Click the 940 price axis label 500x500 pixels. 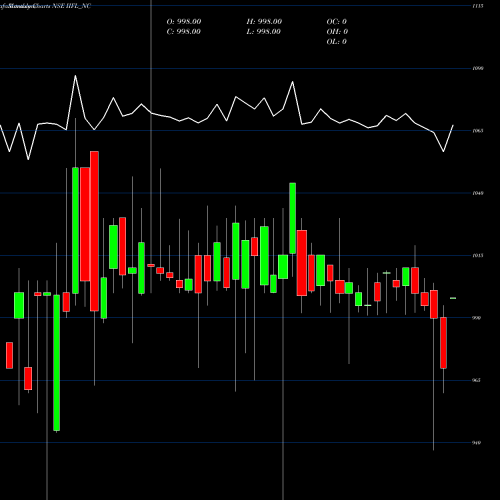pos(477,443)
